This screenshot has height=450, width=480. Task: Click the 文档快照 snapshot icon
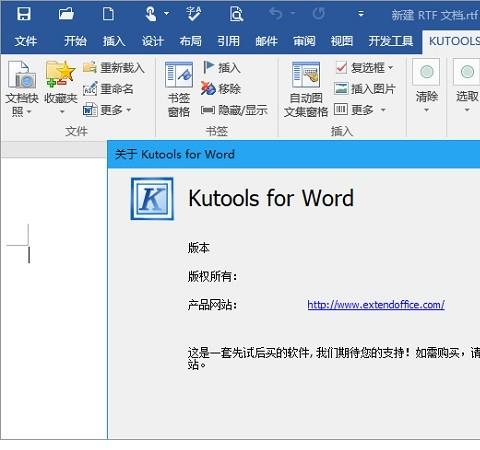point(21,75)
